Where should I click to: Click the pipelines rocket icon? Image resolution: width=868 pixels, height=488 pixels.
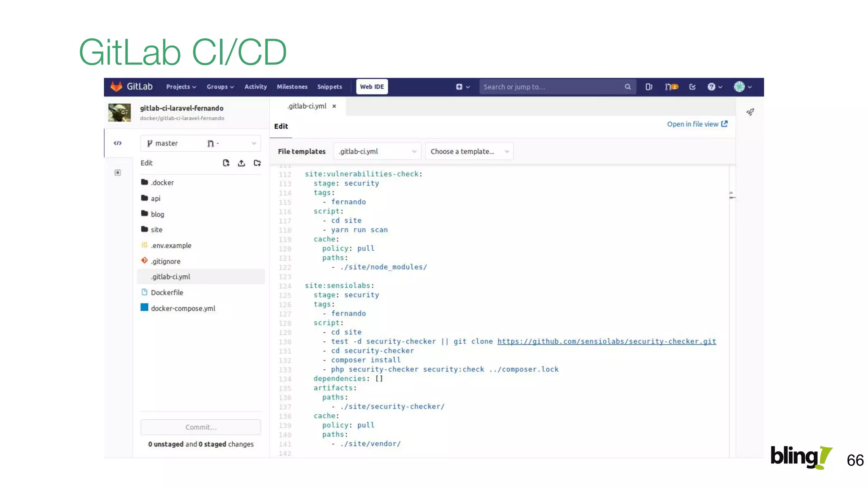pyautogui.click(x=750, y=112)
